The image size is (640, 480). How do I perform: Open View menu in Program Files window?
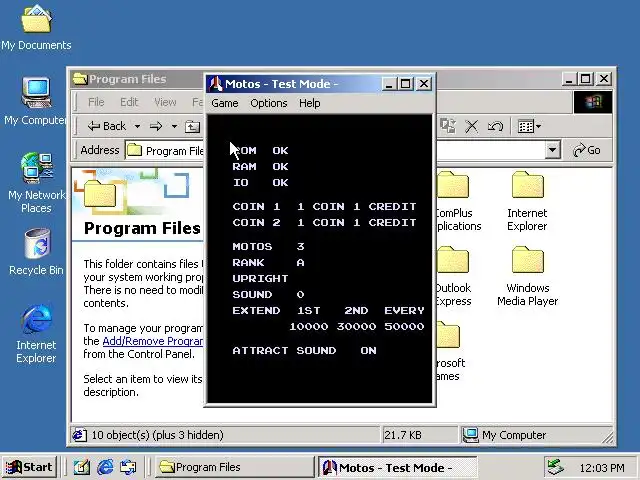pyautogui.click(x=165, y=102)
